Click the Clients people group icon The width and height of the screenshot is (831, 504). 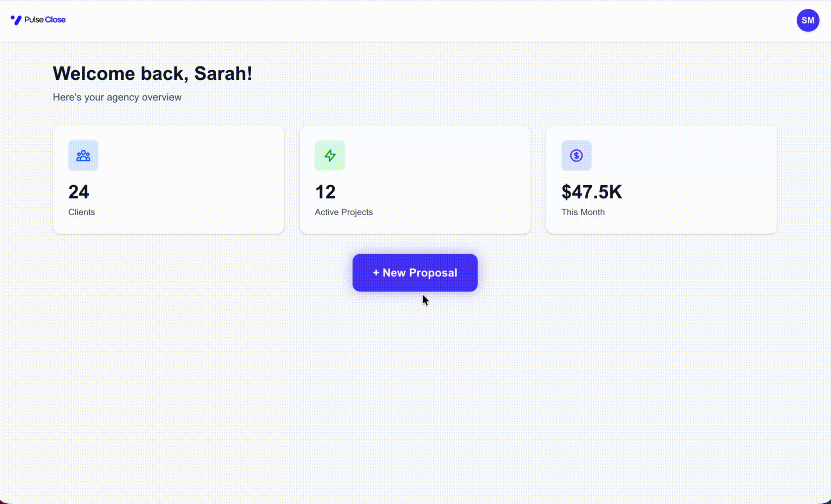83,156
